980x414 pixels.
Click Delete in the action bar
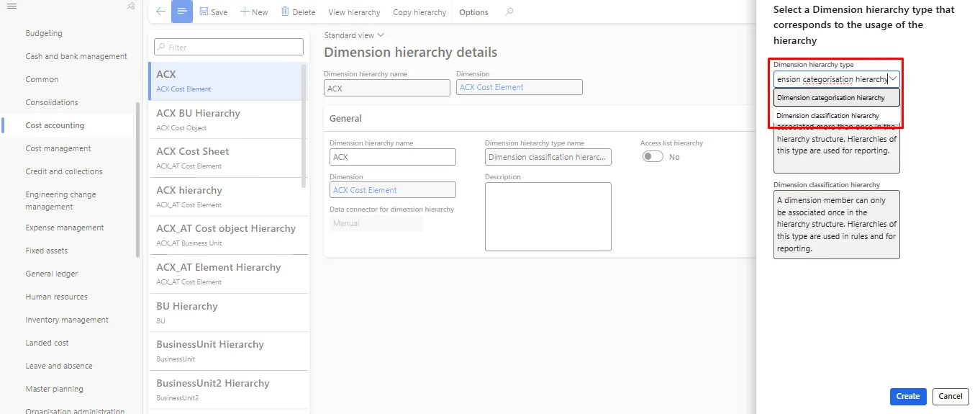coord(298,12)
